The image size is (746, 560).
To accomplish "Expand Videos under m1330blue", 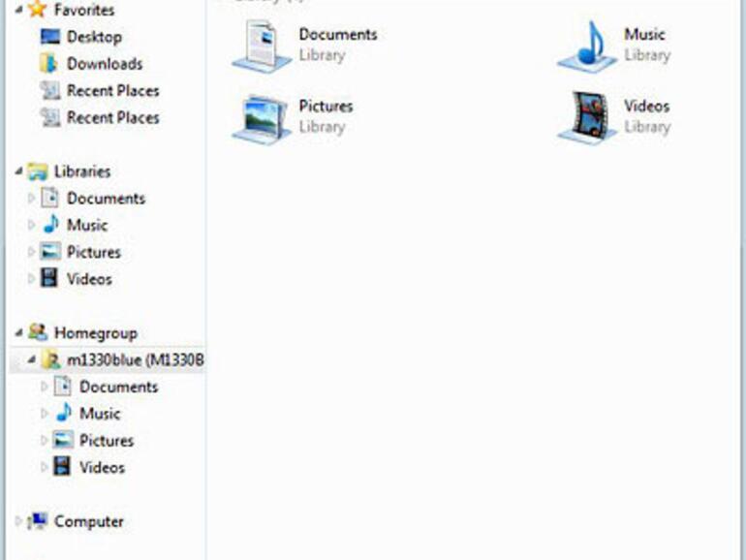I will [45, 467].
